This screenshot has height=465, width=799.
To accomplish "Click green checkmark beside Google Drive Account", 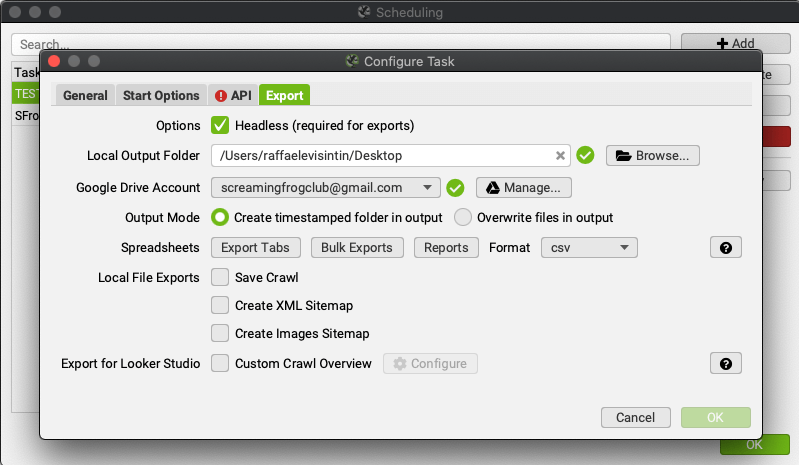I will (456, 187).
